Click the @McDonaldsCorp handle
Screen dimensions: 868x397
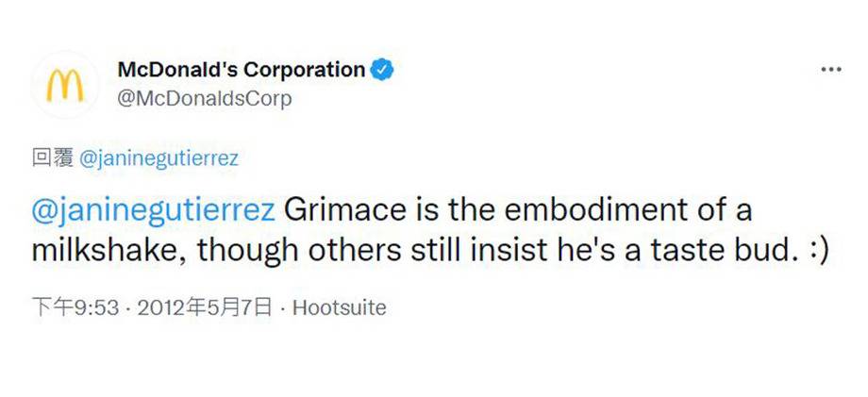(x=205, y=98)
